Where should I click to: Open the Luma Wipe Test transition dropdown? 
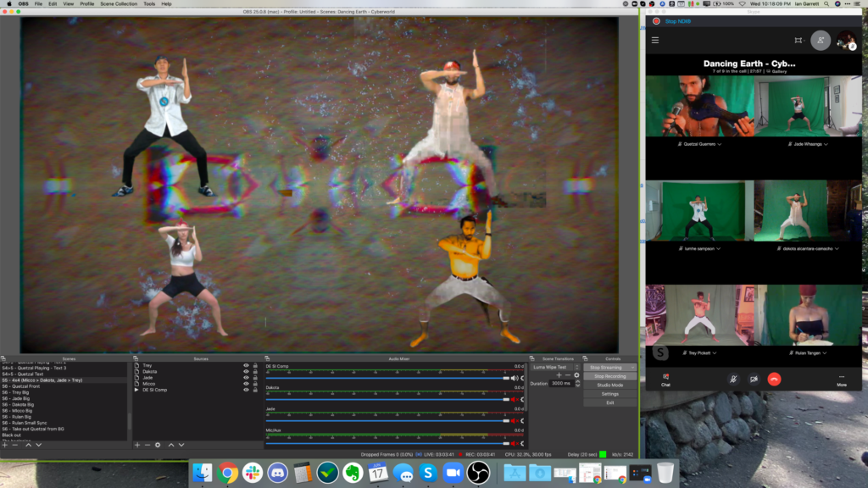pyautogui.click(x=554, y=367)
